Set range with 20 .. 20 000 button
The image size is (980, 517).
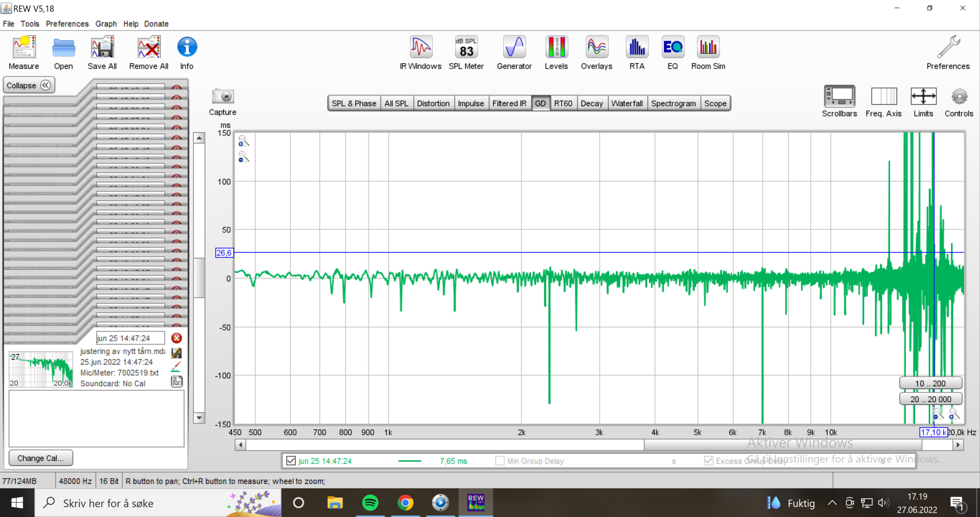[930, 399]
